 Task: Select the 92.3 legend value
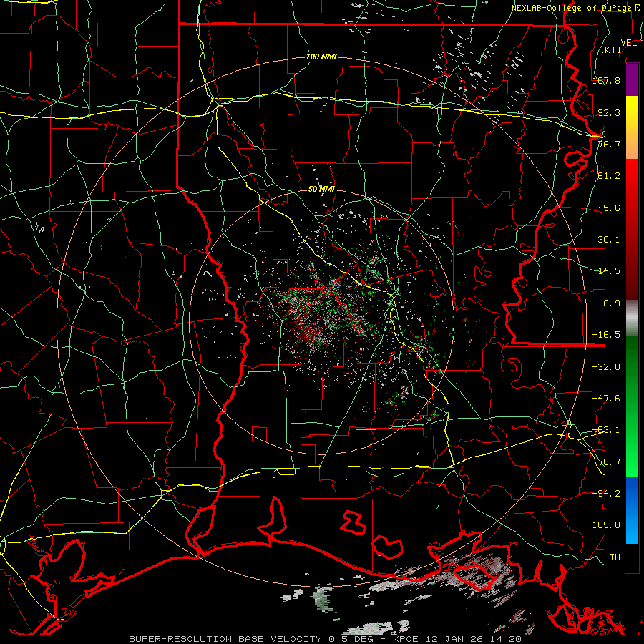pos(609,112)
